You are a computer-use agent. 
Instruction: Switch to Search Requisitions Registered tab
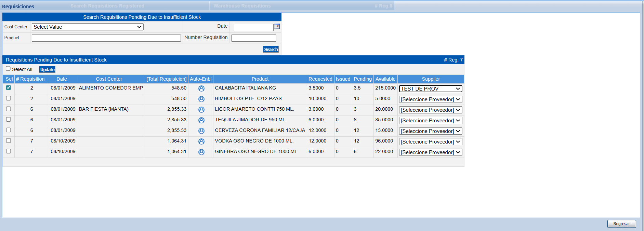coord(107,6)
